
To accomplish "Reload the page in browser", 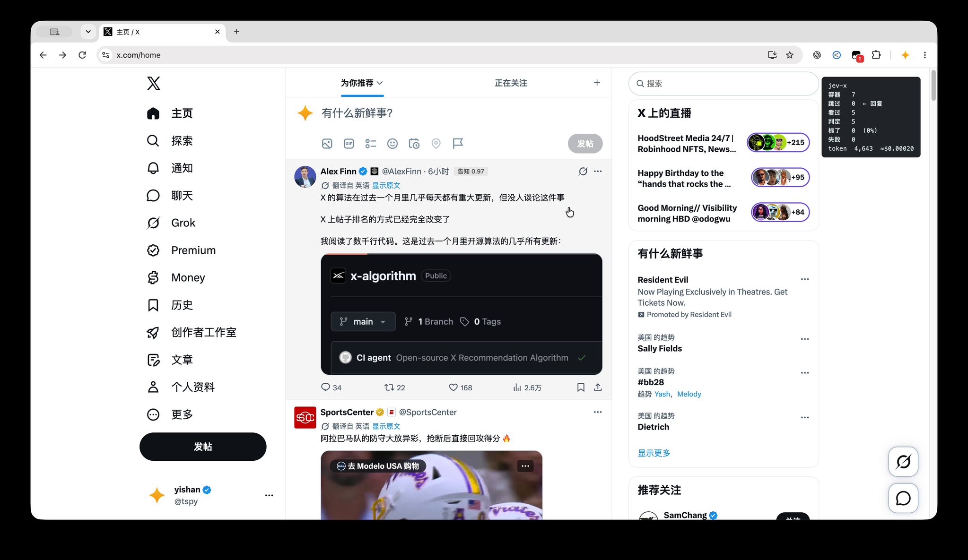I will [x=82, y=55].
